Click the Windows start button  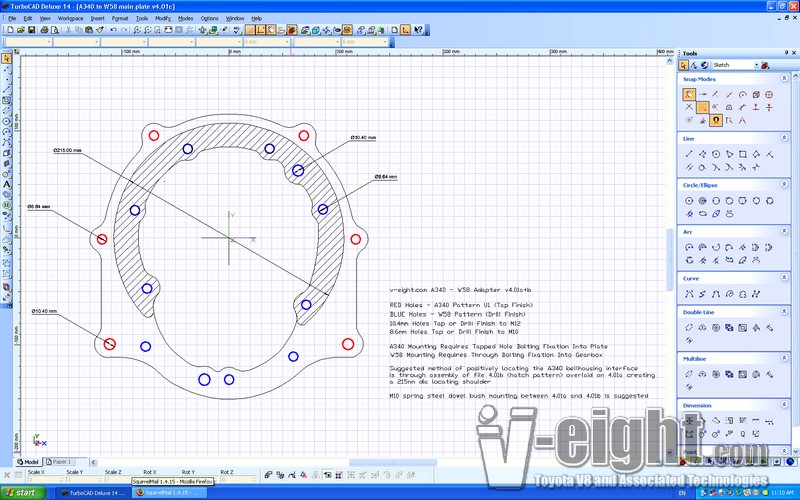point(22,493)
